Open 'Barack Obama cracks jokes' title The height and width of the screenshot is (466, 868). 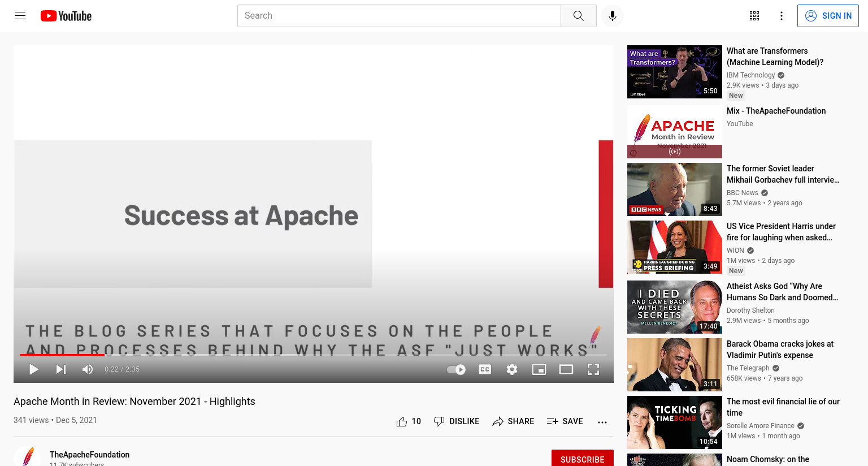coord(780,349)
